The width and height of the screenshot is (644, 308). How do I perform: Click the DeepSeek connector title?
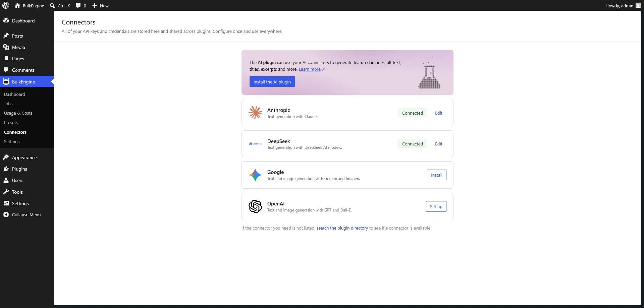coord(278,141)
